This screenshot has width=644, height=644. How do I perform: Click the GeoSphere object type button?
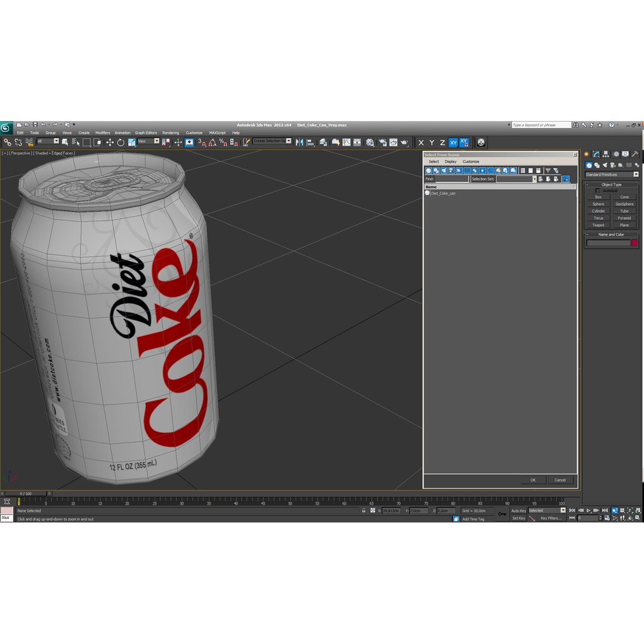pyautogui.click(x=624, y=204)
